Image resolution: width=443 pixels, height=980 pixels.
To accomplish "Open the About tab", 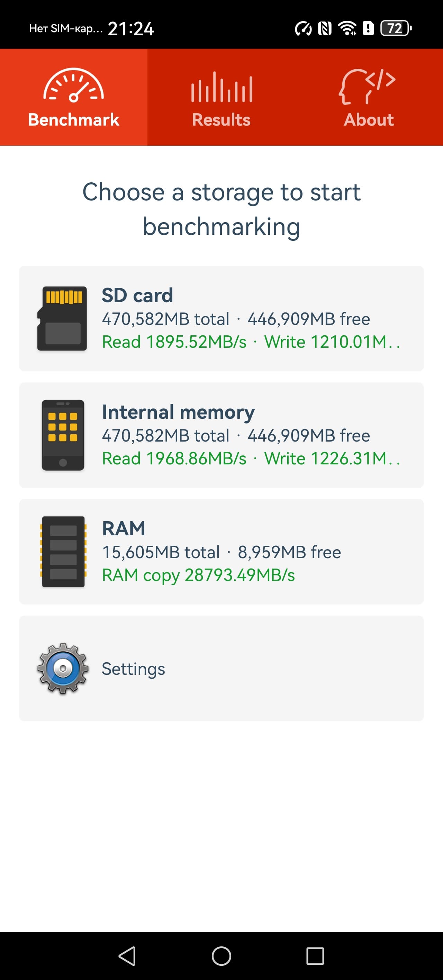I will point(368,119).
